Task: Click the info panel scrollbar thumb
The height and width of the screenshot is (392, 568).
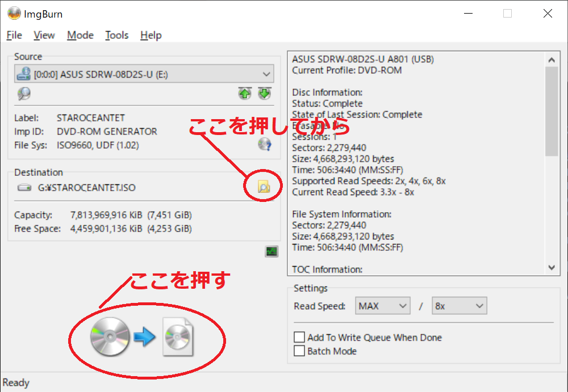Action: point(552,112)
